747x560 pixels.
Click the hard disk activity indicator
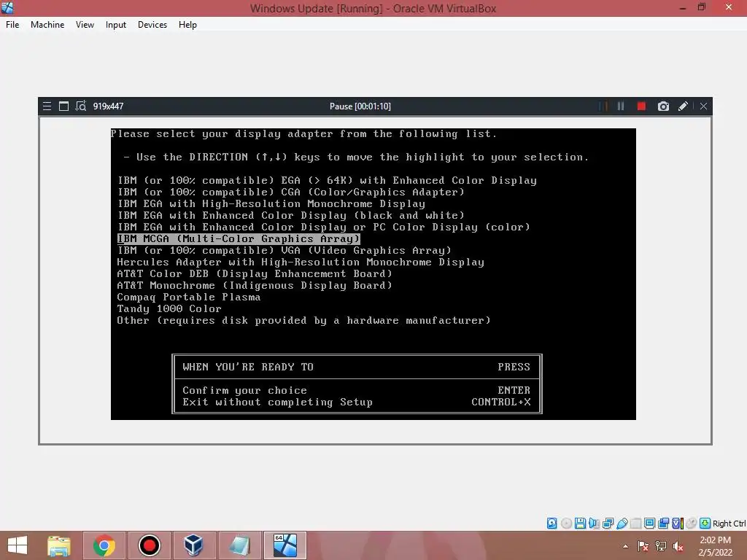coord(551,524)
